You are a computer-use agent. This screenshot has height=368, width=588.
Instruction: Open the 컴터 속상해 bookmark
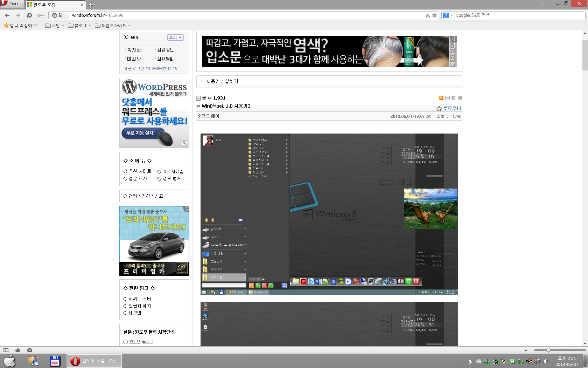coord(22,25)
